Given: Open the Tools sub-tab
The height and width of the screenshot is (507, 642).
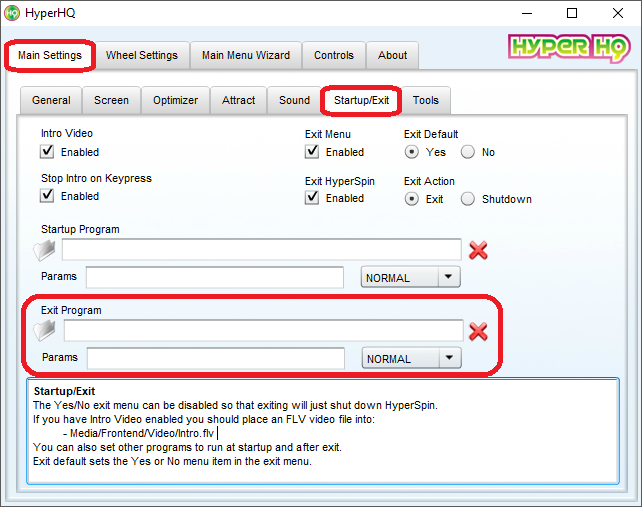Looking at the screenshot, I should 426,100.
